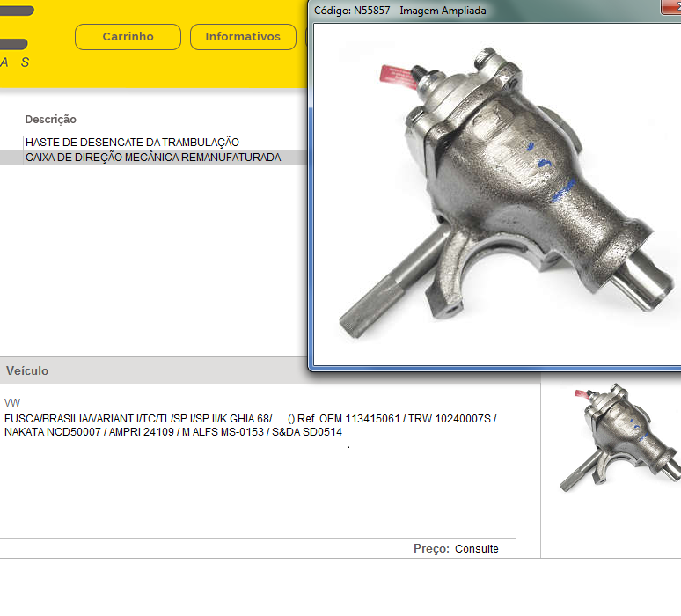Screen dimensions: 681x616
Task: Click the Descrição column header
Action: pyautogui.click(x=50, y=120)
